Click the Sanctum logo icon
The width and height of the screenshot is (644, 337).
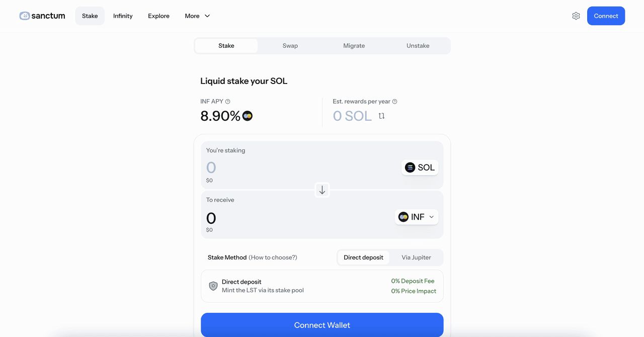click(25, 16)
